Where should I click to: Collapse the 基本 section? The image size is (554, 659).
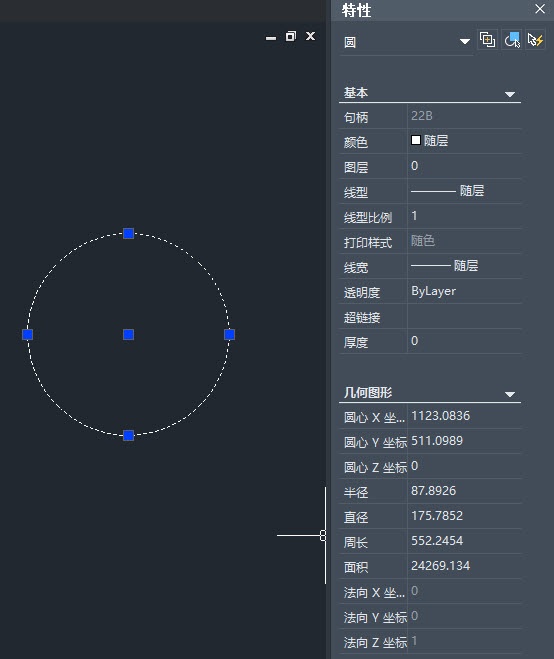(510, 94)
